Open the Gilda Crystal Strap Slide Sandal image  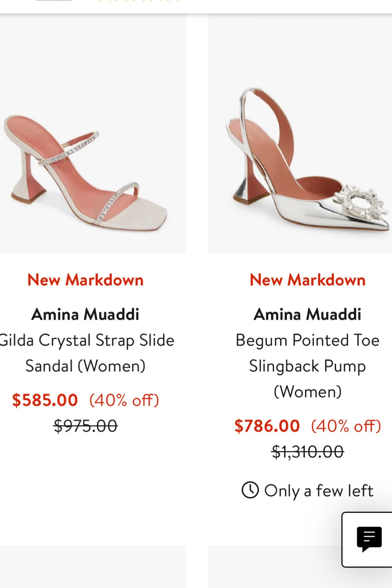tap(93, 133)
